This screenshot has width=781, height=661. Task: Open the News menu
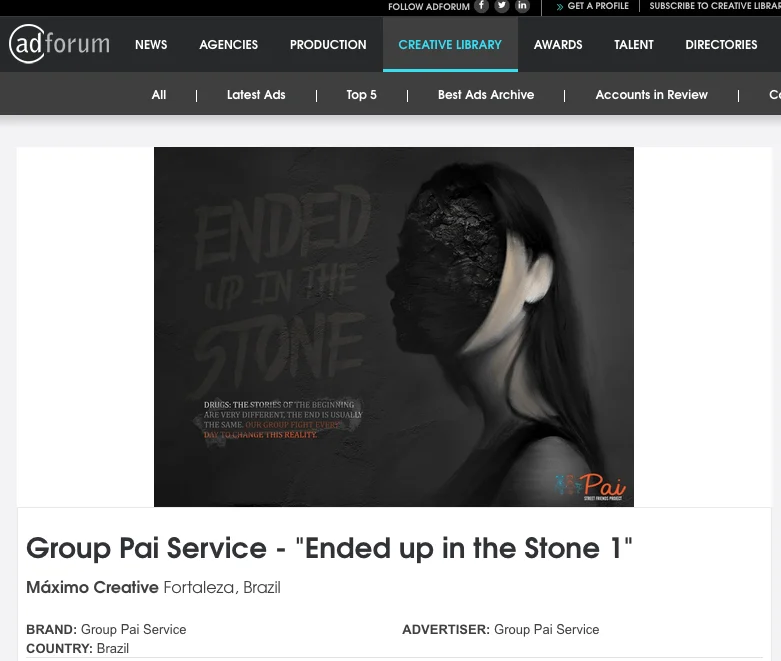[151, 45]
